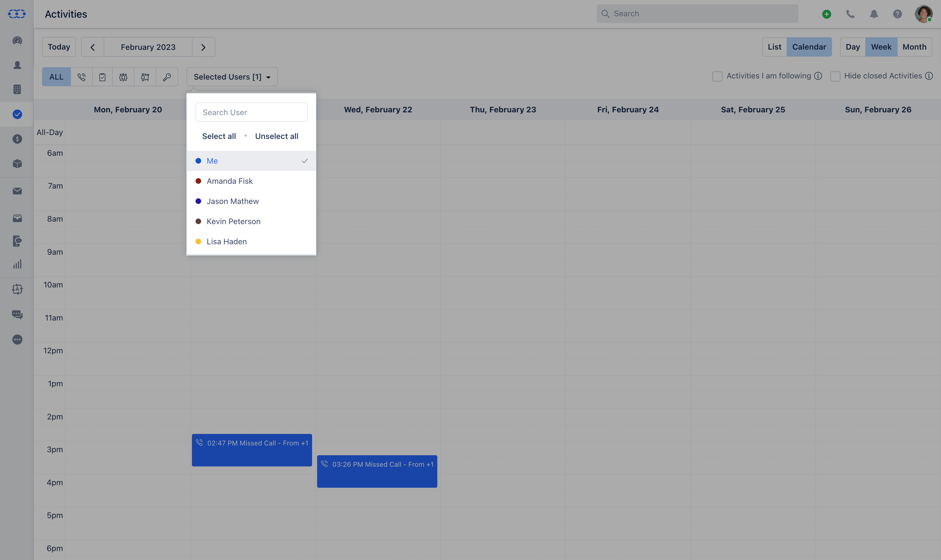
Task: Select Jason Mathew in the user list
Action: click(251, 201)
